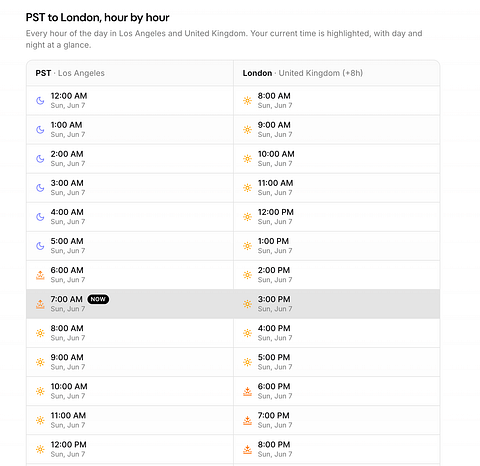Click the NOW badge on 7:00 AM
This screenshot has height=466, width=480.
point(98,299)
